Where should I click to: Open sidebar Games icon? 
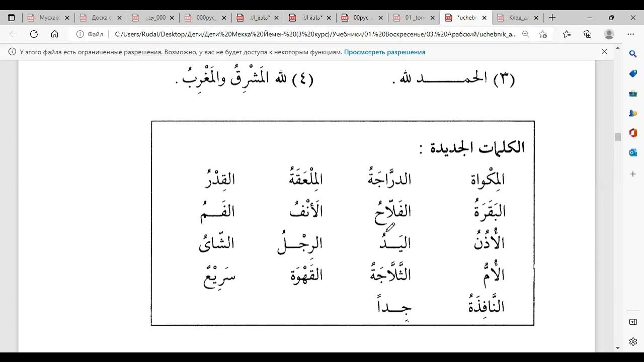633,113
